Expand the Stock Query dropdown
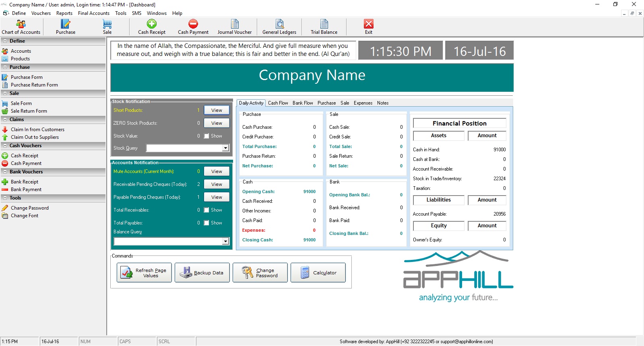The height and width of the screenshot is (346, 644). (225, 148)
